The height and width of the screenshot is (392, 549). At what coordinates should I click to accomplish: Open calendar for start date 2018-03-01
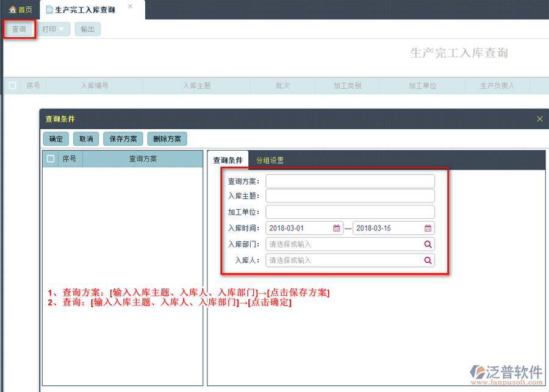pyautogui.click(x=336, y=228)
